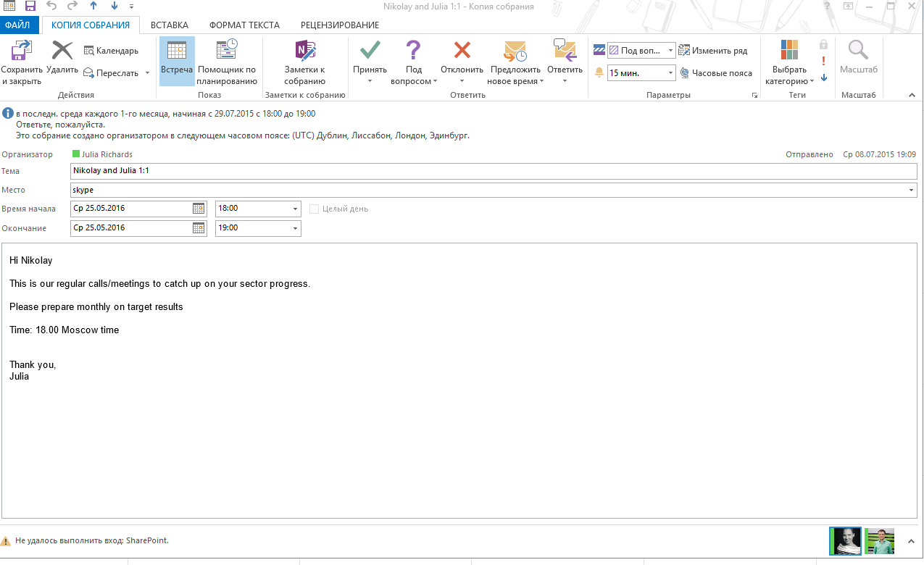Viewport: 924px width, 565px height.
Task: Click in the meeting body text area
Action: pos(459,380)
